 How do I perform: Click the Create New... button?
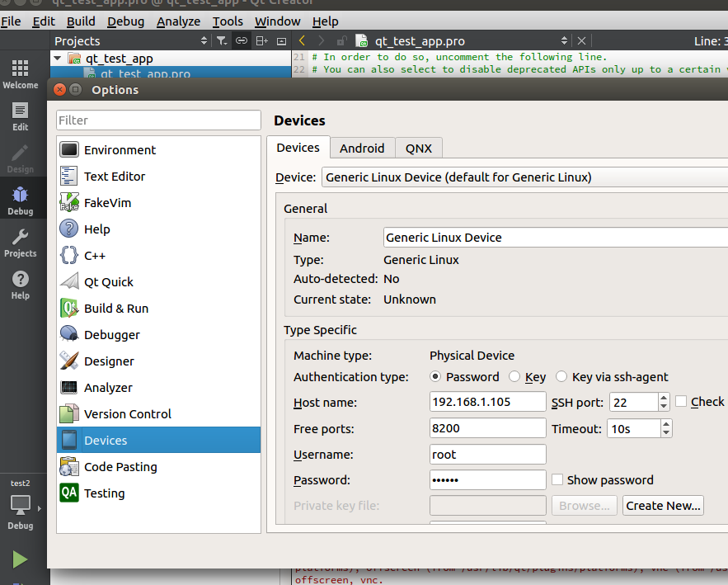tap(663, 506)
